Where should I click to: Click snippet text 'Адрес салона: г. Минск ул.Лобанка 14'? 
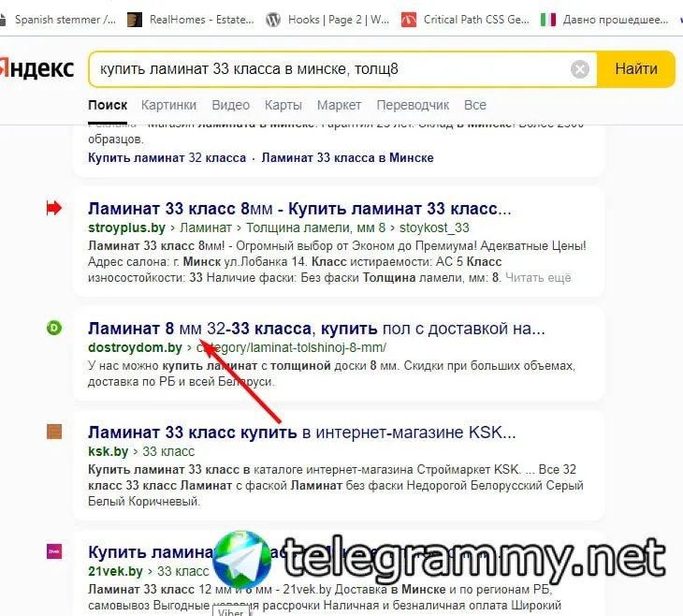[x=196, y=261]
